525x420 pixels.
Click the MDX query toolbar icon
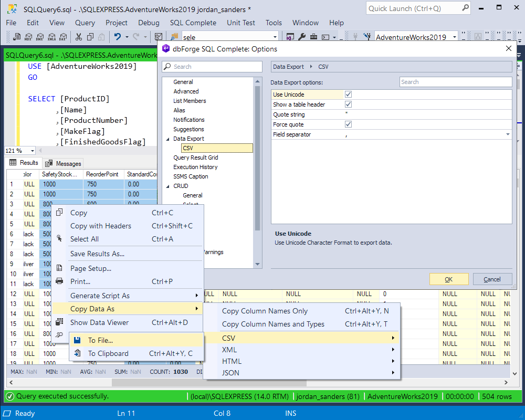coord(28,37)
